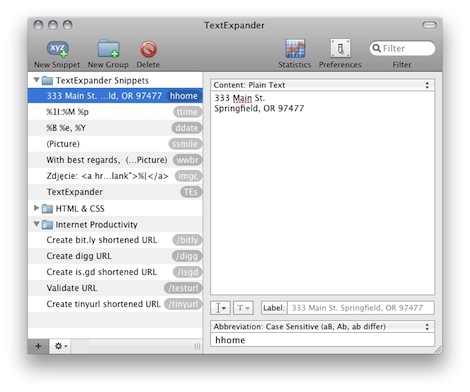The image size is (470, 392).
Task: Click the /testurl abbreviation badge
Action: click(x=183, y=288)
